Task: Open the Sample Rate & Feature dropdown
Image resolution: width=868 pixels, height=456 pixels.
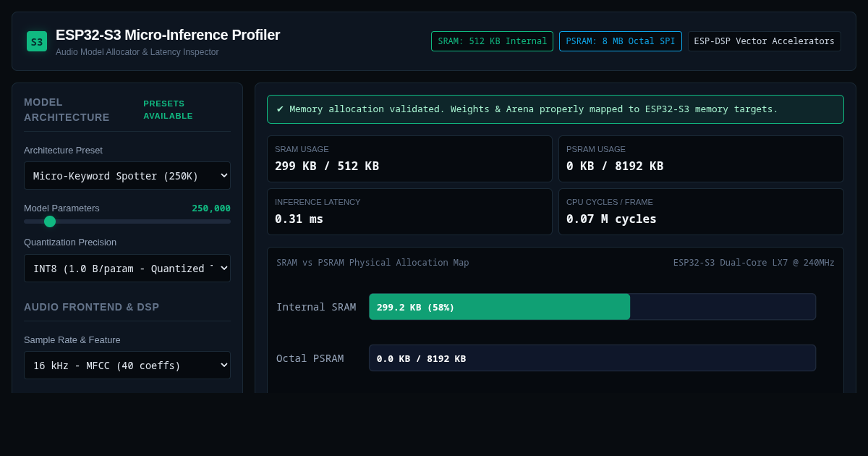Action: coord(127,366)
